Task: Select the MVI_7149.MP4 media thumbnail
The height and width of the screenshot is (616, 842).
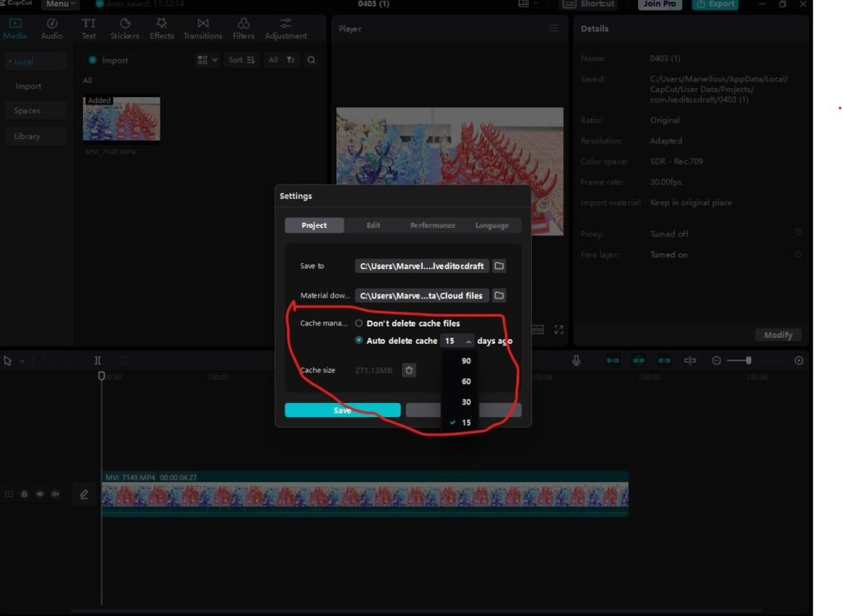Action: pyautogui.click(x=121, y=117)
